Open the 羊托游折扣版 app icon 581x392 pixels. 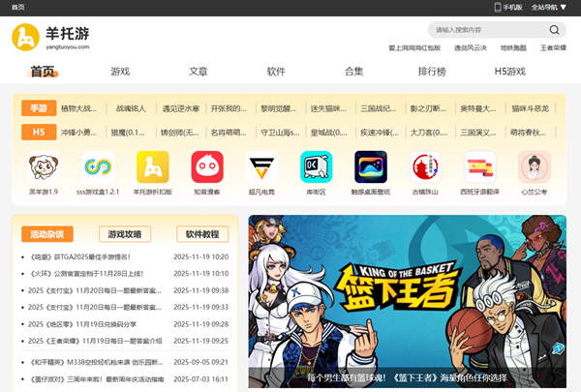tap(153, 167)
